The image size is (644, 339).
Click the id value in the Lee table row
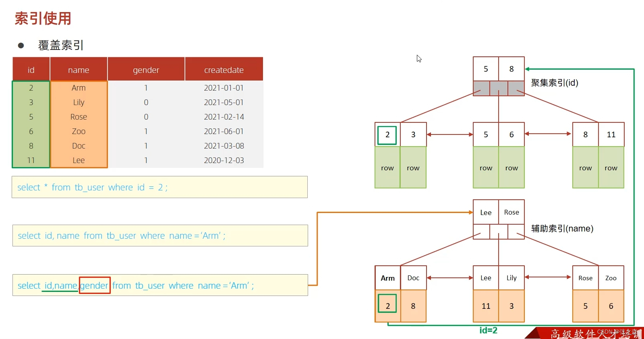tap(31, 160)
